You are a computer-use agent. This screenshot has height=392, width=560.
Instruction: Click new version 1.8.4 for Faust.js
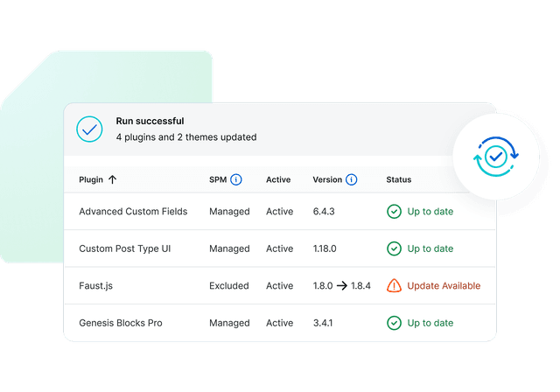point(360,285)
